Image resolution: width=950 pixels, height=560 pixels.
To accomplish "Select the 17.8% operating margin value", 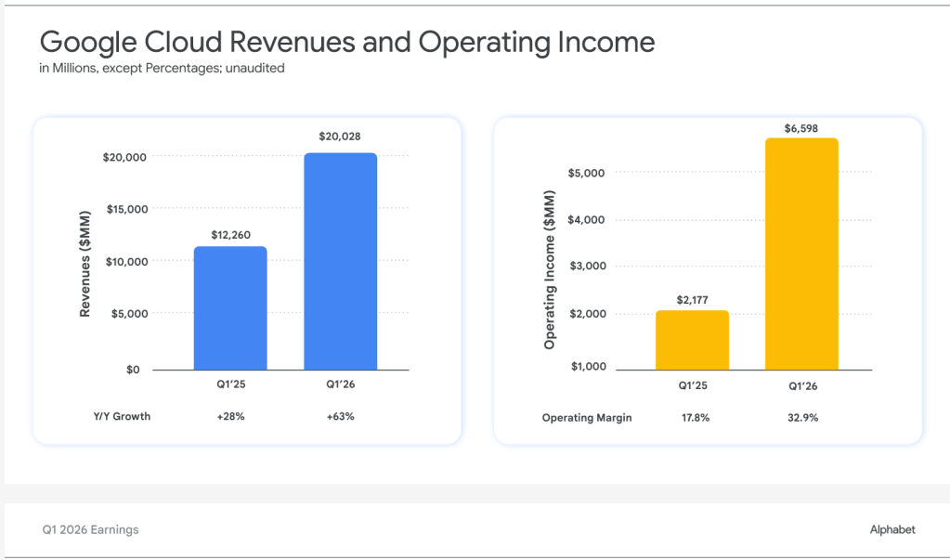I will pyautogui.click(x=692, y=418).
